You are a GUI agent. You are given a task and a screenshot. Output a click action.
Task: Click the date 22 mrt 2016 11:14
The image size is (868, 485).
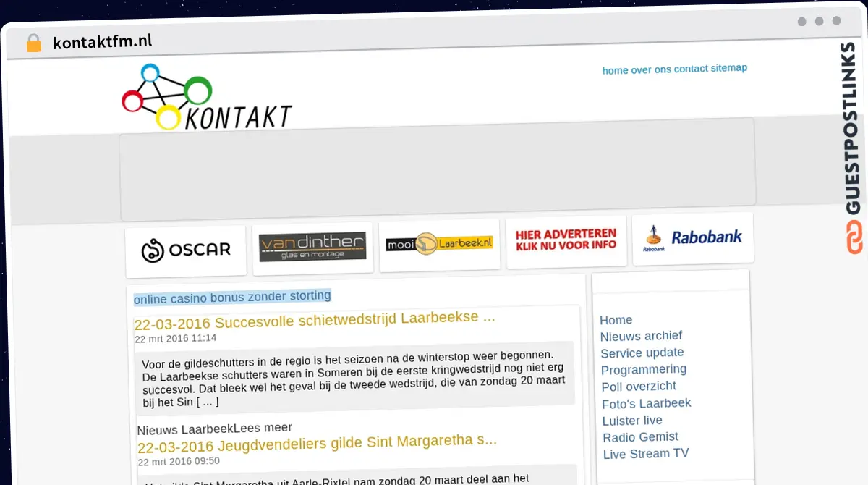pos(176,338)
